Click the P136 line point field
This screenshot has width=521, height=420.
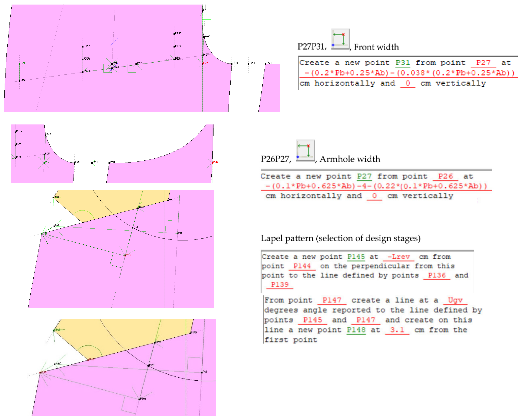click(x=436, y=275)
